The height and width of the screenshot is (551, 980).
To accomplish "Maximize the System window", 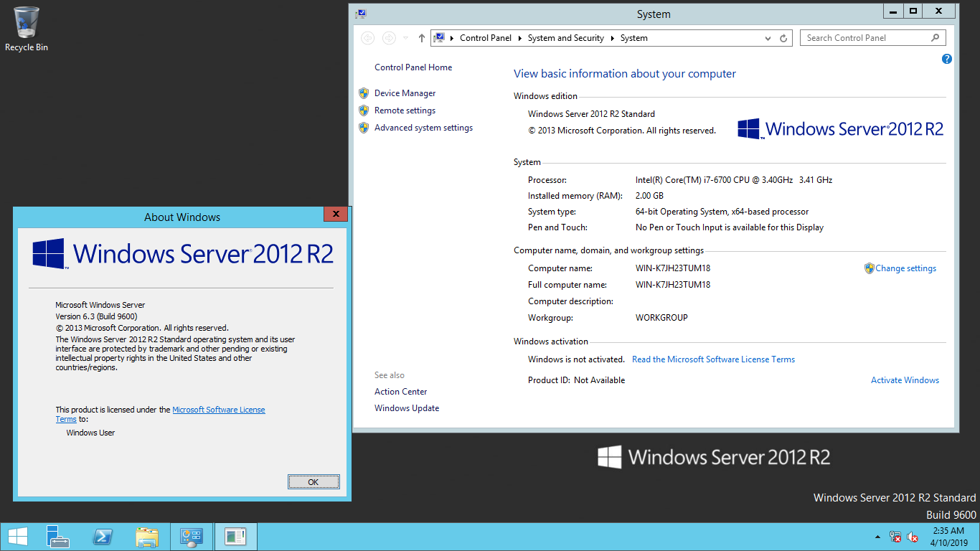I will [x=913, y=11].
